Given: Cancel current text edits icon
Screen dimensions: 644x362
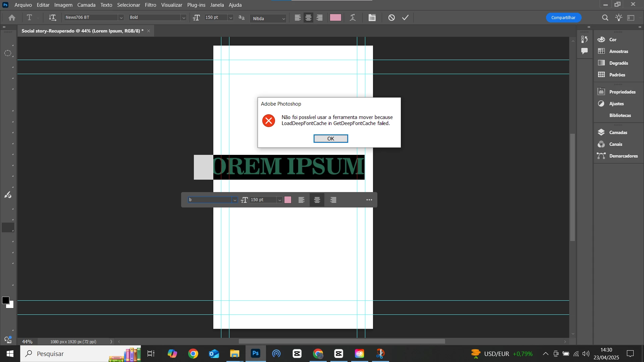Looking at the screenshot, I should (x=391, y=17).
